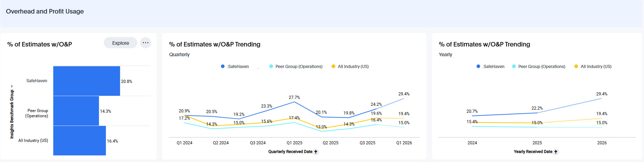The width and height of the screenshot is (644, 162).
Task: Click sort arrow beside Yearly Received Date
Action: click(x=556, y=152)
